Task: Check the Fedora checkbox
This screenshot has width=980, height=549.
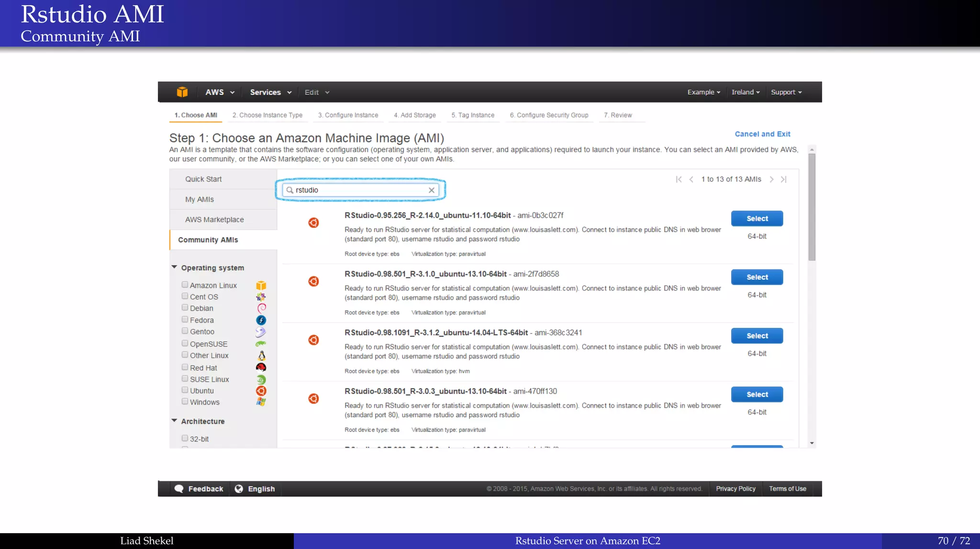Action: point(185,319)
